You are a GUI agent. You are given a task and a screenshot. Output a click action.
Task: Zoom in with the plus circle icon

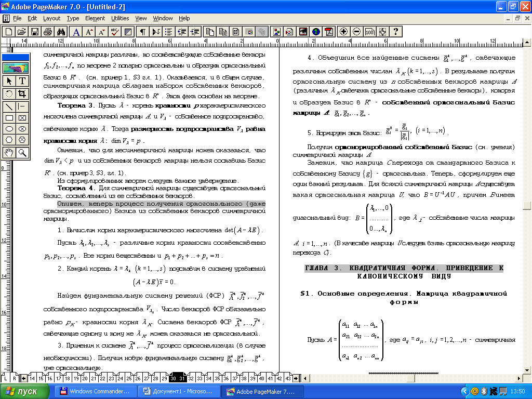click(343, 32)
